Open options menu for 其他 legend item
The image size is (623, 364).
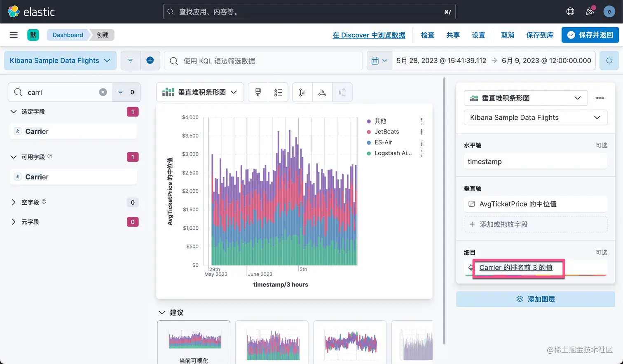coord(422,121)
